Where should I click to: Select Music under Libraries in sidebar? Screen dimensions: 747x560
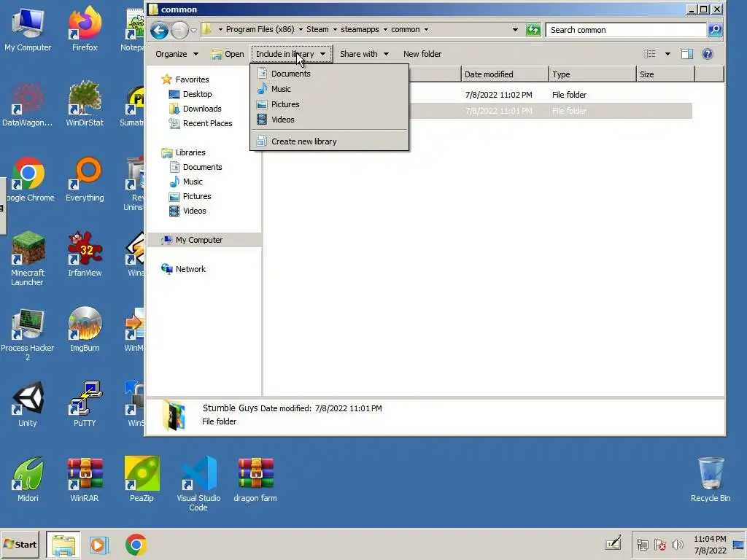(x=193, y=182)
